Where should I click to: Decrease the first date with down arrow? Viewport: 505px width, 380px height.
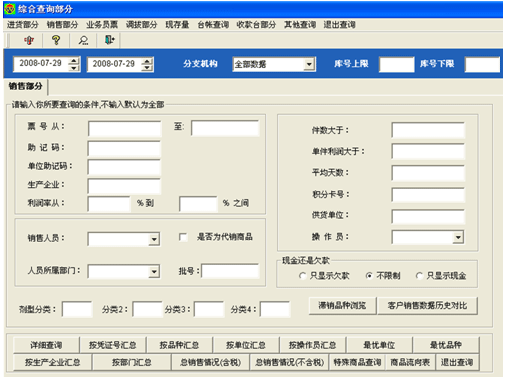(74, 68)
